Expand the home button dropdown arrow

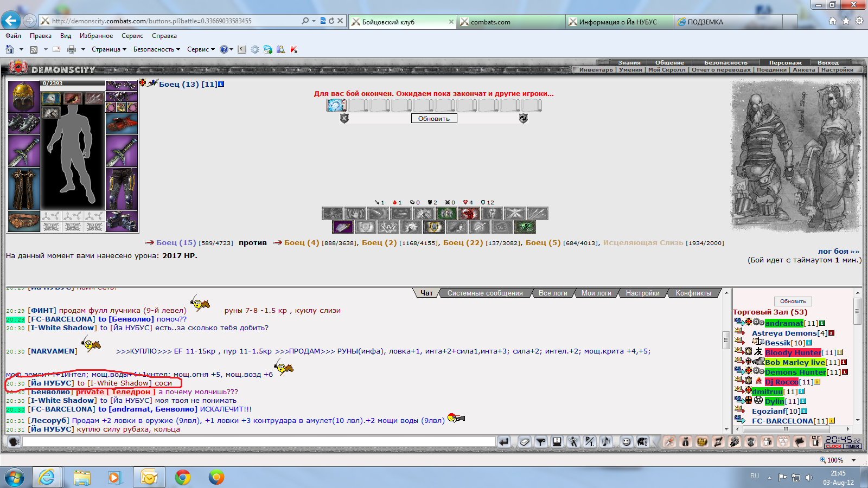[21, 49]
